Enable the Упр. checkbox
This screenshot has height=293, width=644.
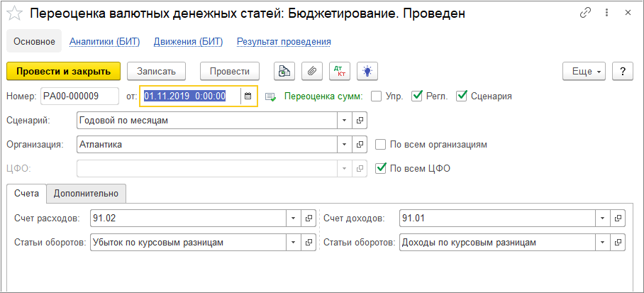[376, 96]
